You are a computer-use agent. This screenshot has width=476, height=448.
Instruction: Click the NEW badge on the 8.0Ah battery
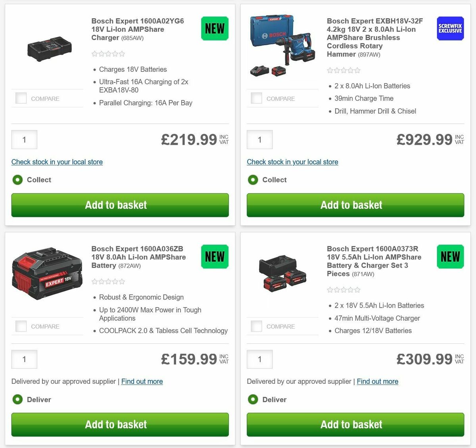[214, 257]
